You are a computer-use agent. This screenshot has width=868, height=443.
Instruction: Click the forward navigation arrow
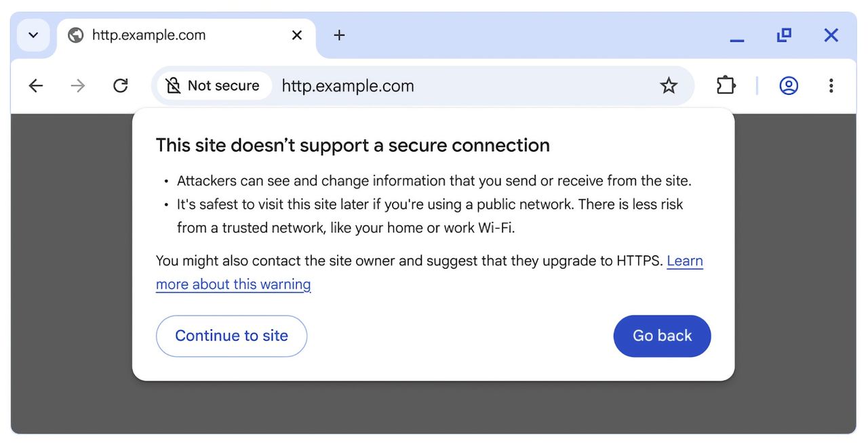click(x=77, y=85)
